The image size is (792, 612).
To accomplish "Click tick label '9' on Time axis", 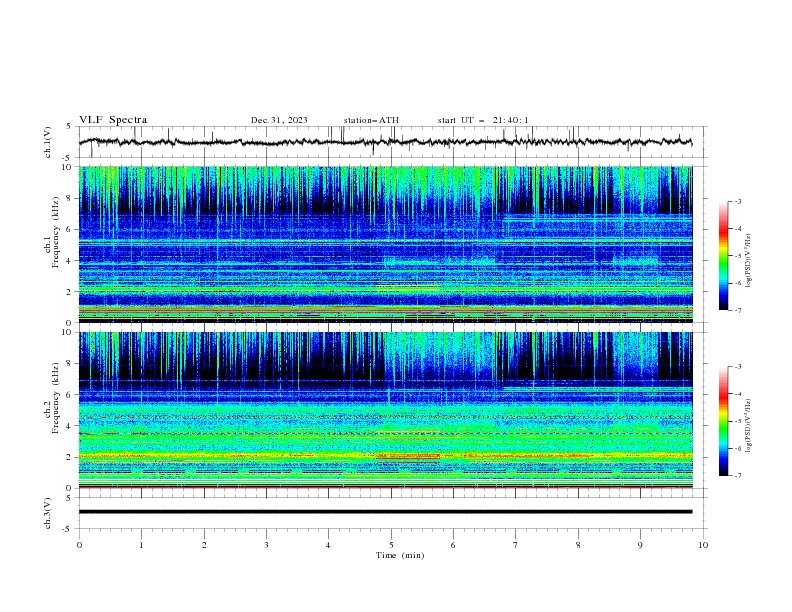I will click(640, 545).
